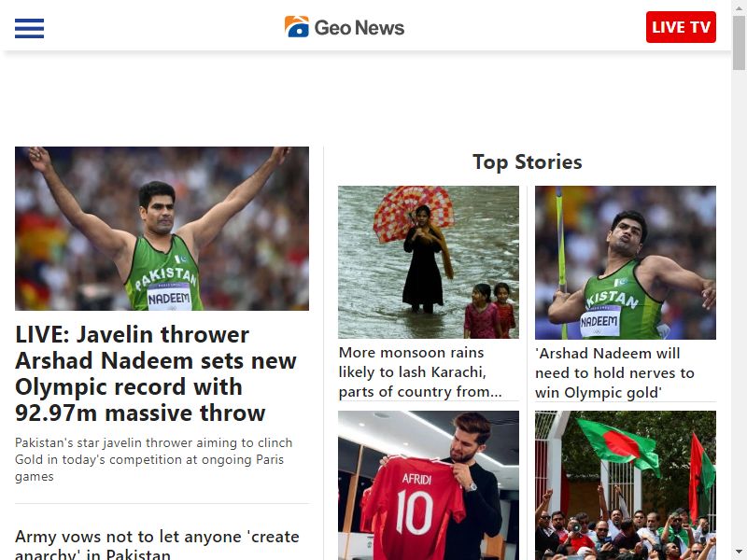The height and width of the screenshot is (560, 747).
Task: Open 'Arshad Nadeem will need to hold nerves' story
Action: tap(614, 372)
